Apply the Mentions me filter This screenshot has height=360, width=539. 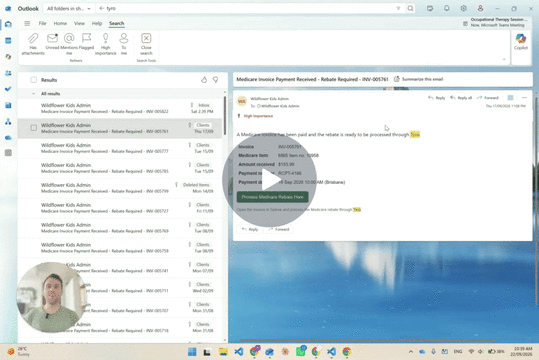pyautogui.click(x=69, y=44)
